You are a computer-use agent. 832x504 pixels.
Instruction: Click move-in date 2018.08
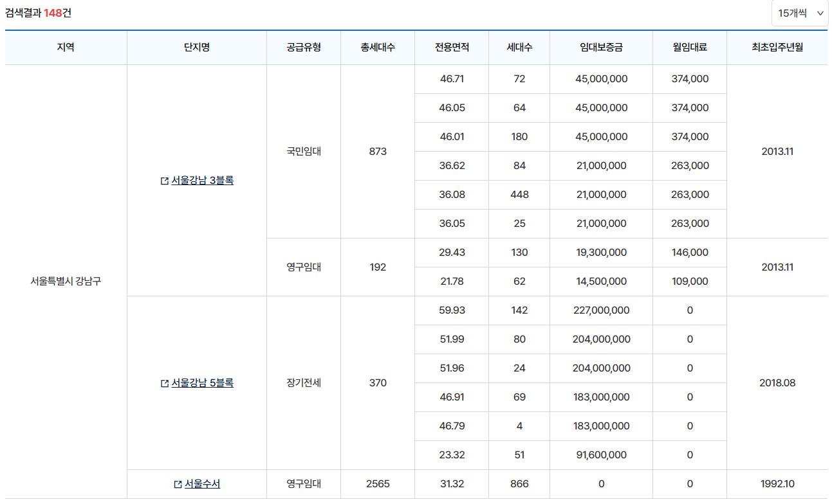pyautogui.click(x=777, y=383)
